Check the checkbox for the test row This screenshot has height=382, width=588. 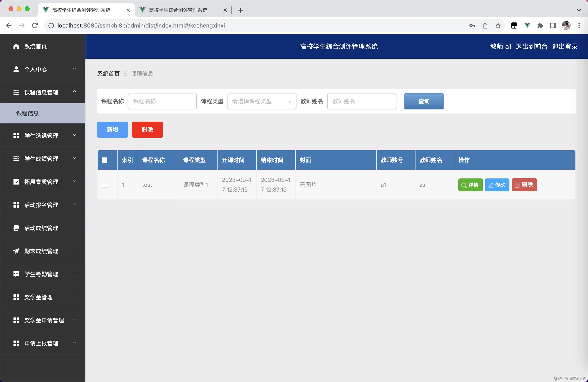[x=104, y=185]
